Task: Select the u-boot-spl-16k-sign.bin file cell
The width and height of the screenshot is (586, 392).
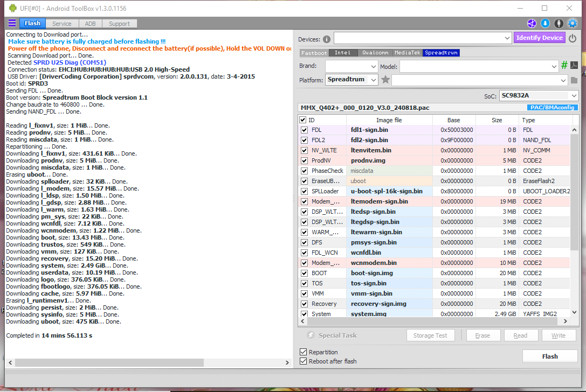Action: (x=390, y=191)
